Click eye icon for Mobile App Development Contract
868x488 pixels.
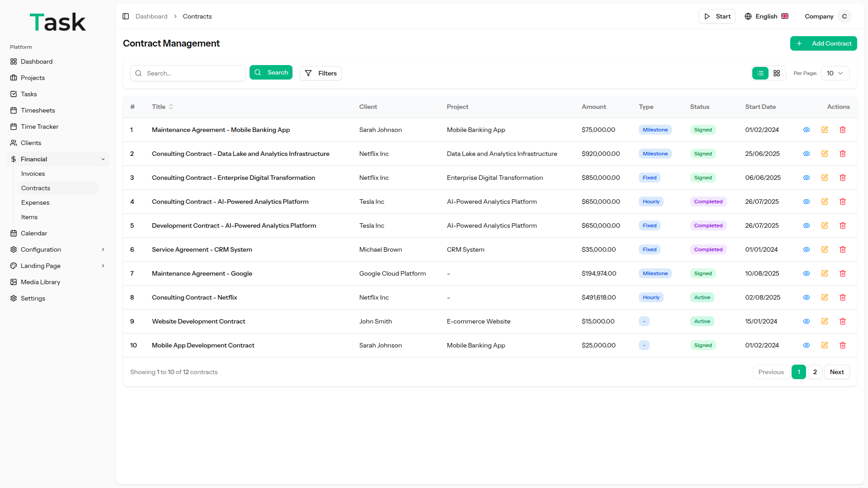tap(806, 345)
